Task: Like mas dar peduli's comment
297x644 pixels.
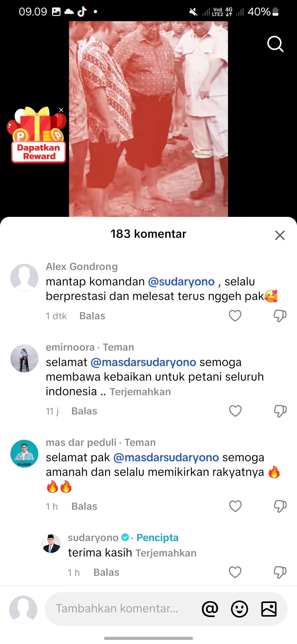Action: (235, 506)
